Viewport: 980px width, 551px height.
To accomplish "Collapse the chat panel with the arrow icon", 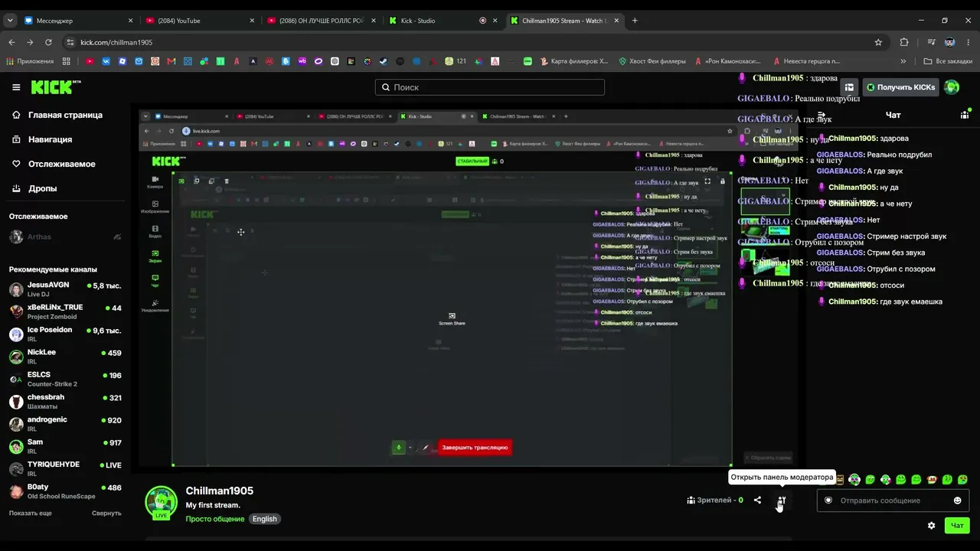I will (822, 115).
